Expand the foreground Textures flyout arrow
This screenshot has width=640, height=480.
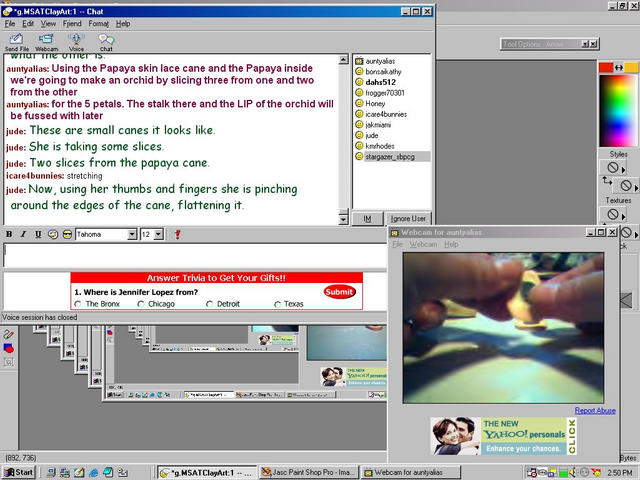click(623, 216)
